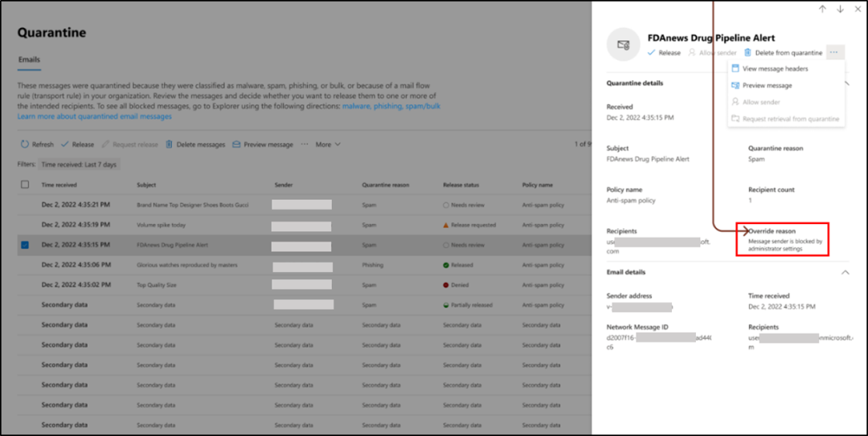This screenshot has width=868, height=436.
Task: Open the ellipsis overflow beside More
Action: pos(305,145)
